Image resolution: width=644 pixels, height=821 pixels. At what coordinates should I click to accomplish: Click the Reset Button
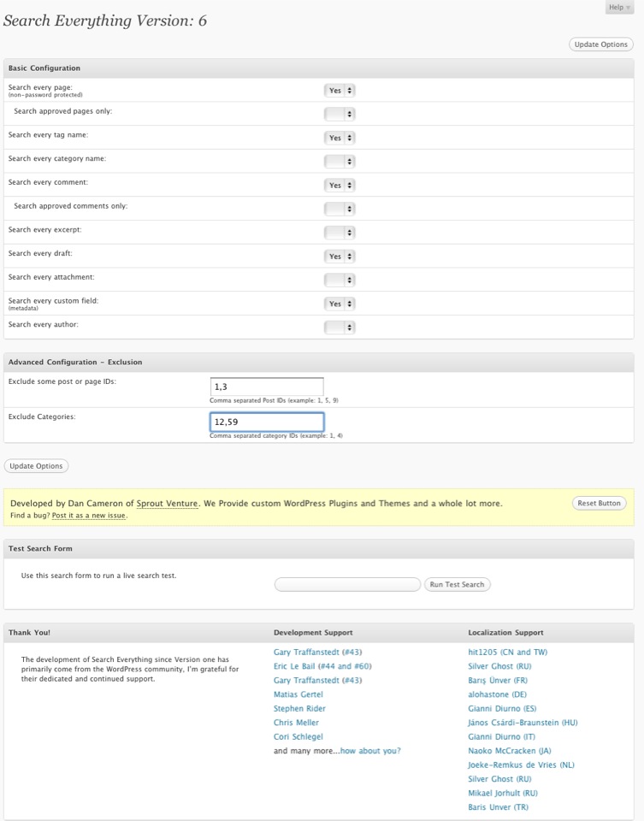pyautogui.click(x=599, y=503)
